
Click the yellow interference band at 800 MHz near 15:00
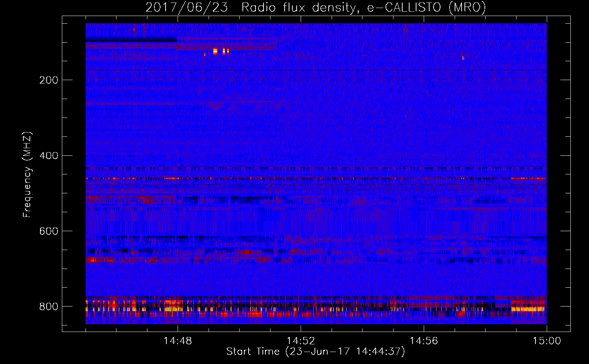point(528,309)
